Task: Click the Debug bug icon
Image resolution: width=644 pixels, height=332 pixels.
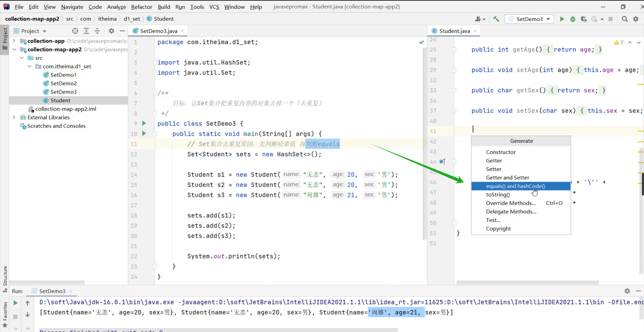Action: tap(573, 19)
